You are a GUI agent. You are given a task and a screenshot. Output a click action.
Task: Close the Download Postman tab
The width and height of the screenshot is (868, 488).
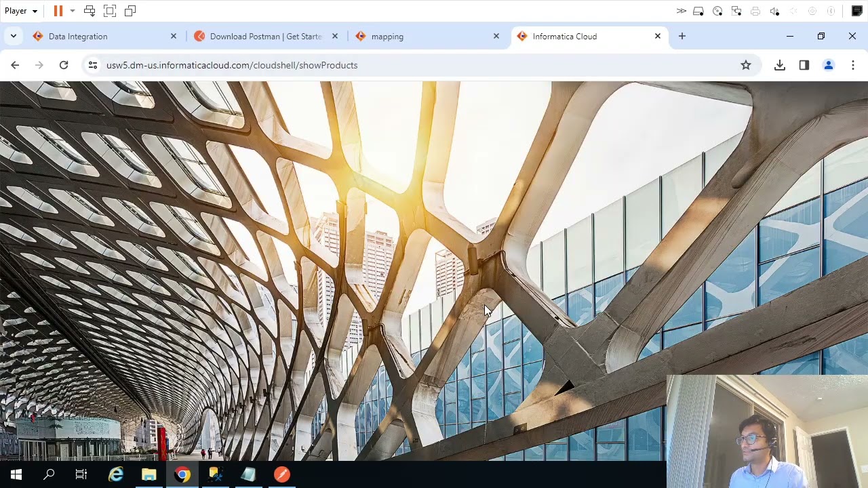click(335, 36)
